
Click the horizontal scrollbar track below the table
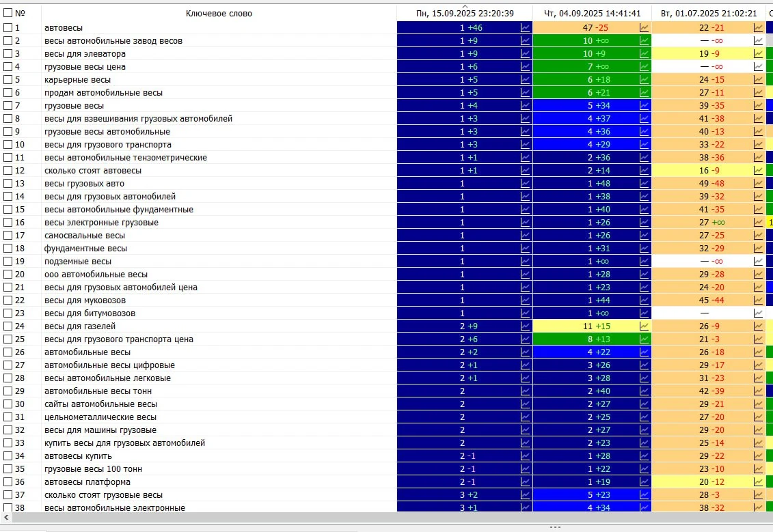tap(392, 517)
